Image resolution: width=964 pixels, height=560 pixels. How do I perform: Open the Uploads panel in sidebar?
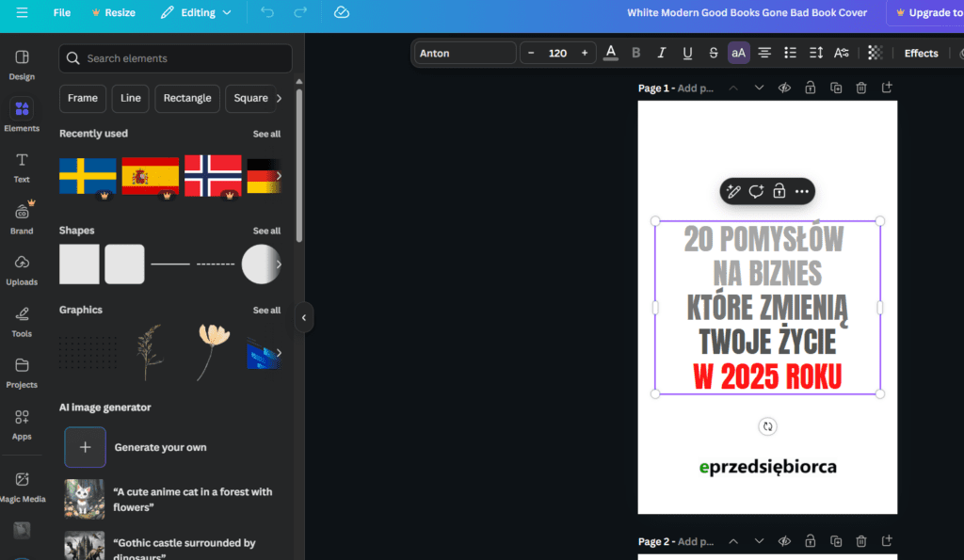pos(22,268)
